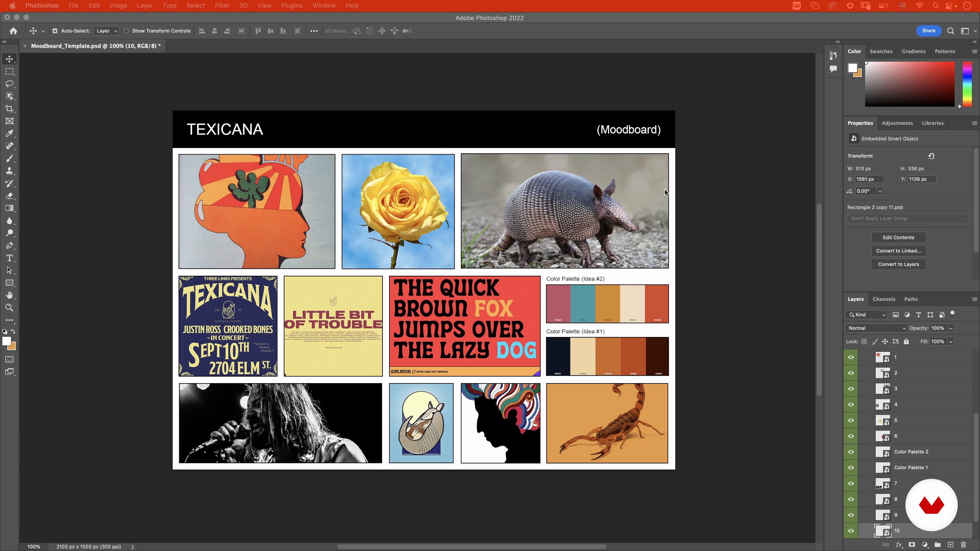Image resolution: width=980 pixels, height=551 pixels.
Task: Toggle the Auto-Select checkbox
Action: 55,31
